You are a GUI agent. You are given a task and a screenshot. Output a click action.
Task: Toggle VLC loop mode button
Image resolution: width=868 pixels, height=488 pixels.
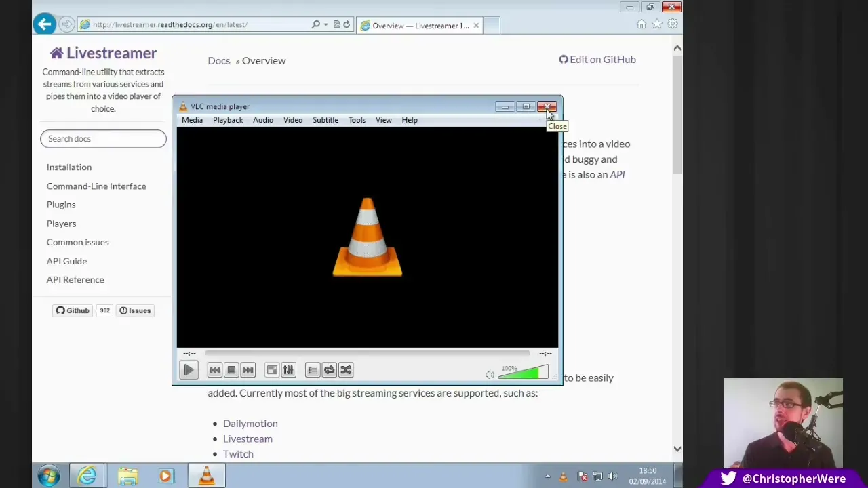click(329, 370)
